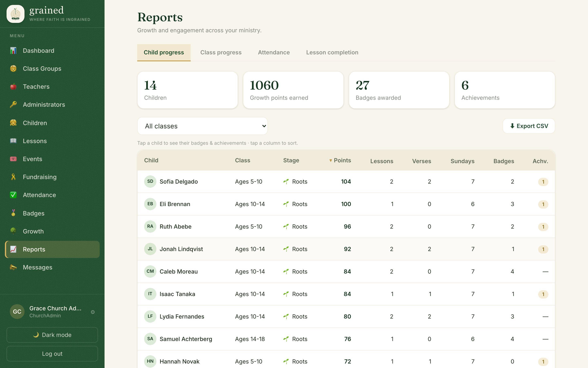Click the Children sidebar face icon
The width and height of the screenshot is (588, 368).
tap(13, 123)
